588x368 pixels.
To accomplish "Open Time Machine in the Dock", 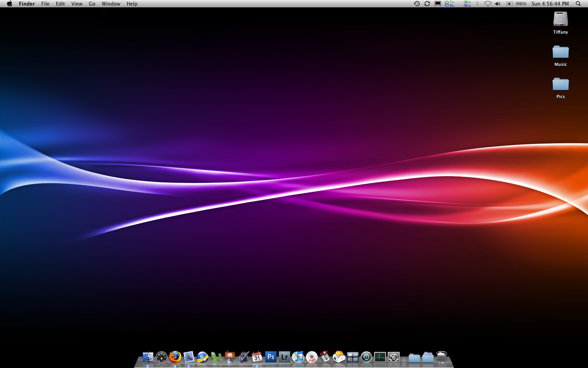I will tap(366, 357).
